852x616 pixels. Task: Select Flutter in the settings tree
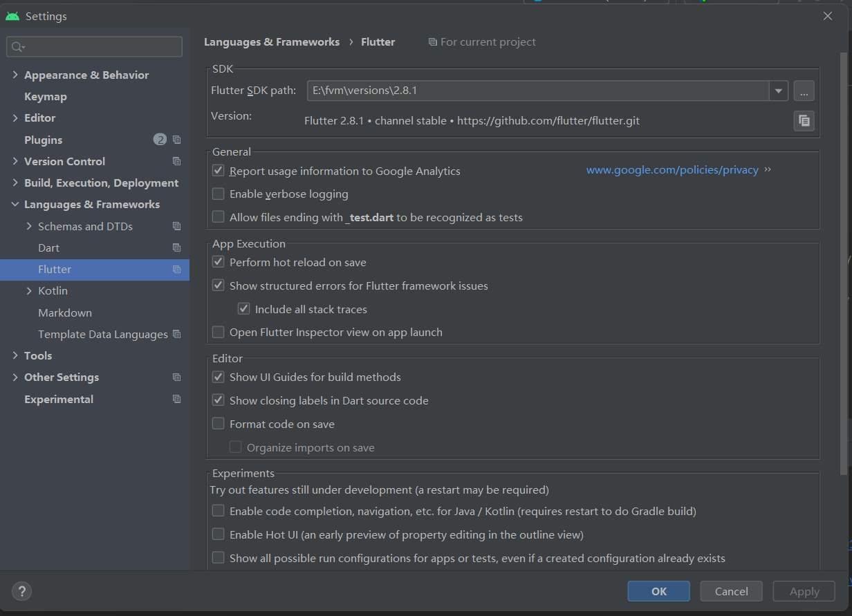click(x=95, y=270)
